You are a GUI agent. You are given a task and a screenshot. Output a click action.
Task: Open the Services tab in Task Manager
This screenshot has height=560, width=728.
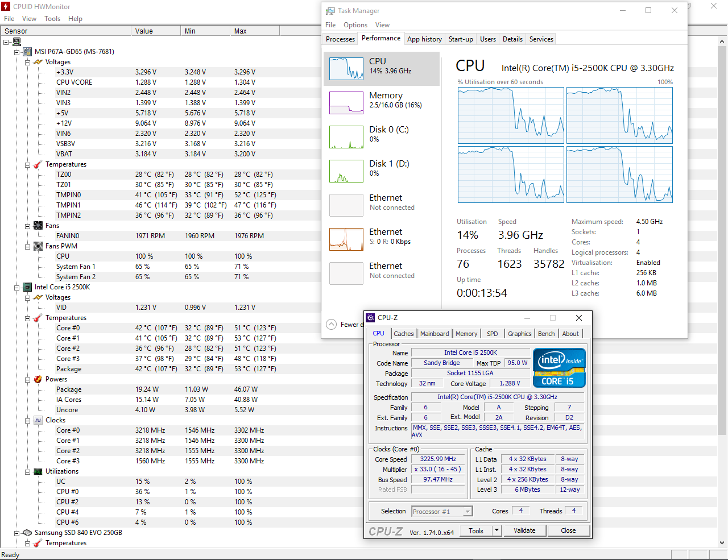541,39
